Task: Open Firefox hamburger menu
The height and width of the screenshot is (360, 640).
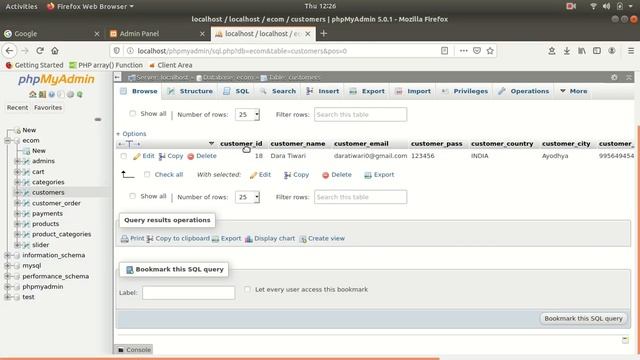Action: 631,51
